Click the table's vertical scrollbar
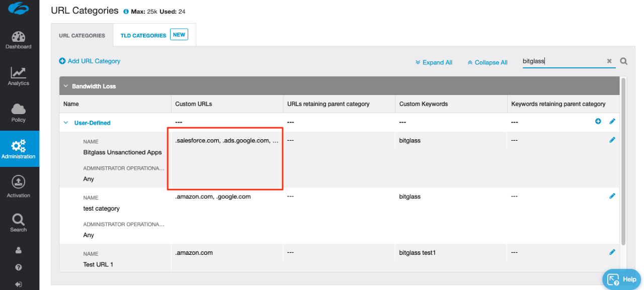 624,161
